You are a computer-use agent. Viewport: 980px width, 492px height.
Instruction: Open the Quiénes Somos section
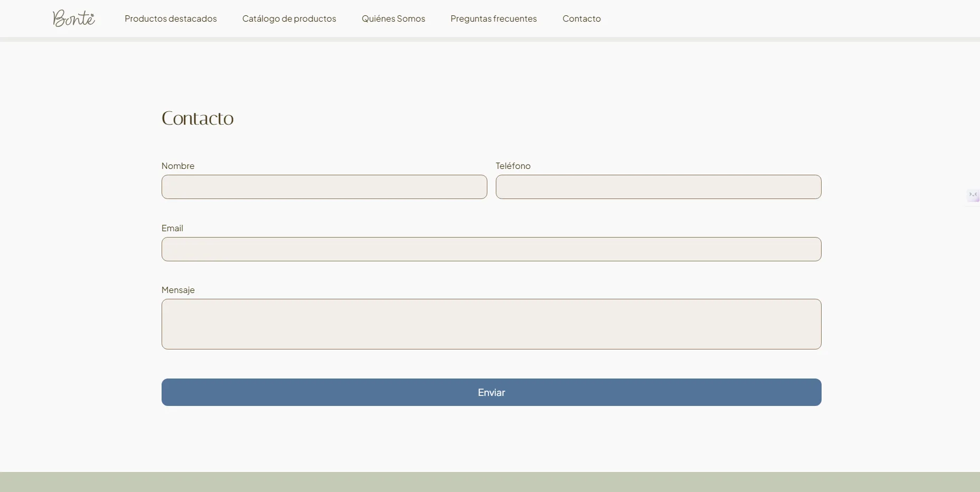[x=393, y=18]
